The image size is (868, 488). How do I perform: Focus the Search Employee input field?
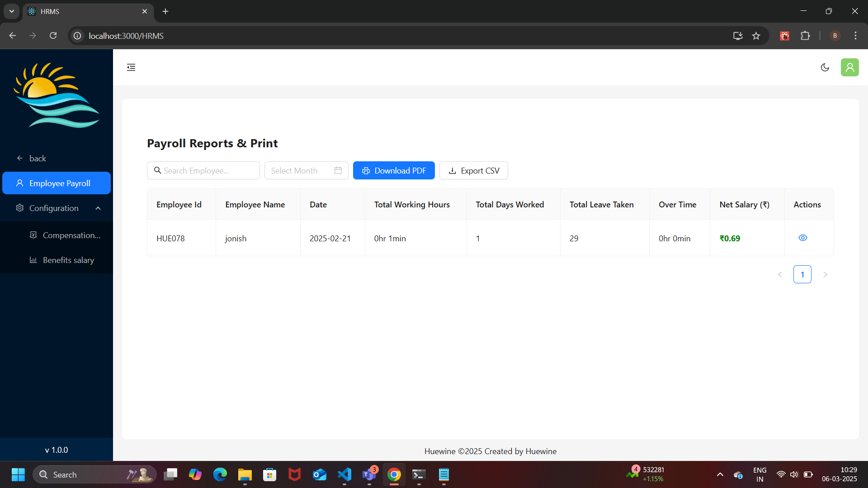coord(203,170)
